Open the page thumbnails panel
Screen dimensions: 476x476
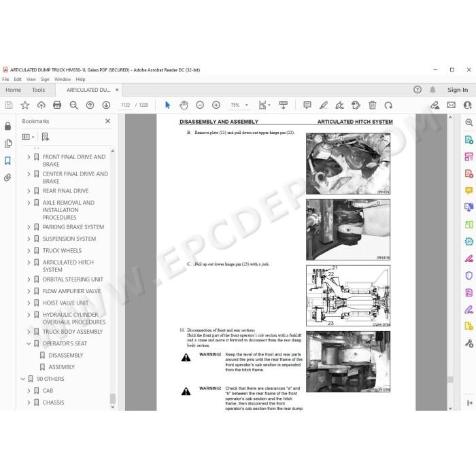(x=8, y=143)
